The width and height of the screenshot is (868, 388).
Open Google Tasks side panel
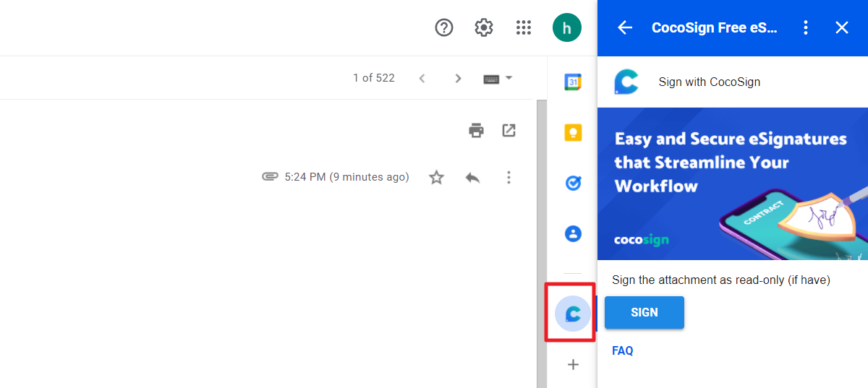(573, 183)
